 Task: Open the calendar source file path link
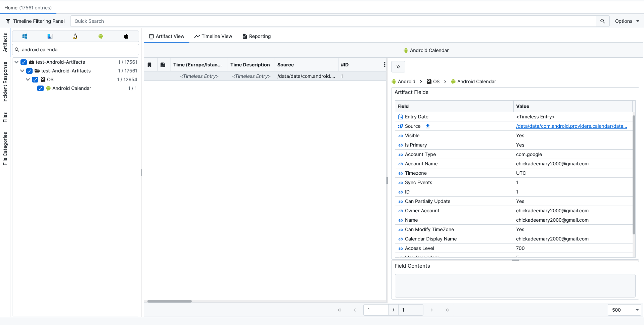pyautogui.click(x=571, y=126)
